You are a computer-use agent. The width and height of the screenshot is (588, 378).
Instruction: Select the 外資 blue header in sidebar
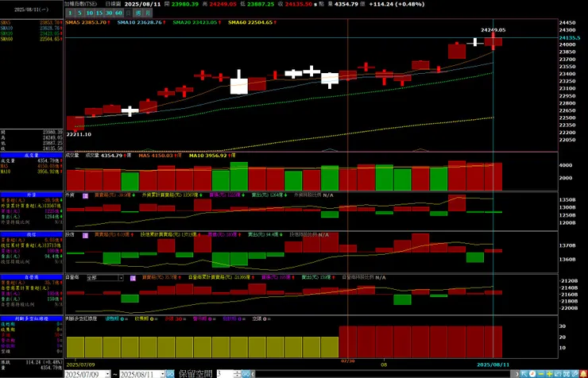(x=32, y=195)
